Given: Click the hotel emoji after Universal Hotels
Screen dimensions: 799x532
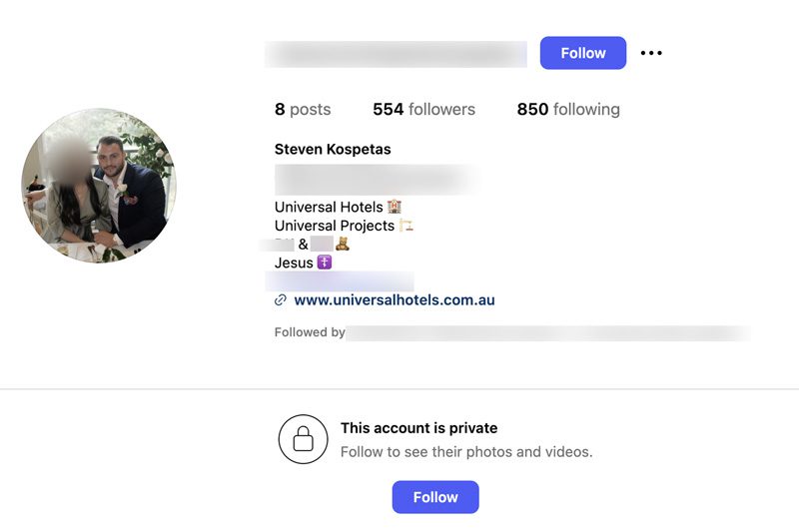Looking at the screenshot, I should (395, 207).
